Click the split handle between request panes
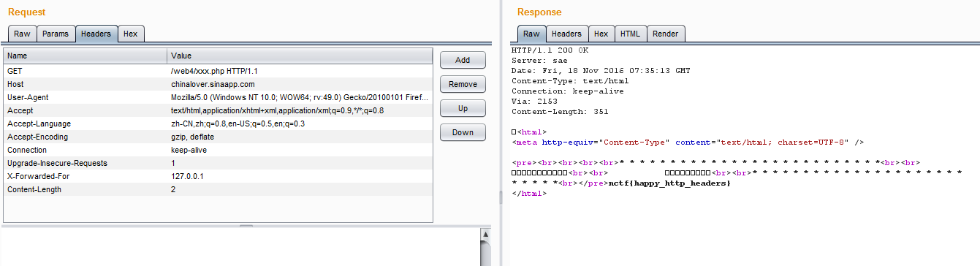Screen dimensions: 980x266 (246, 226)
